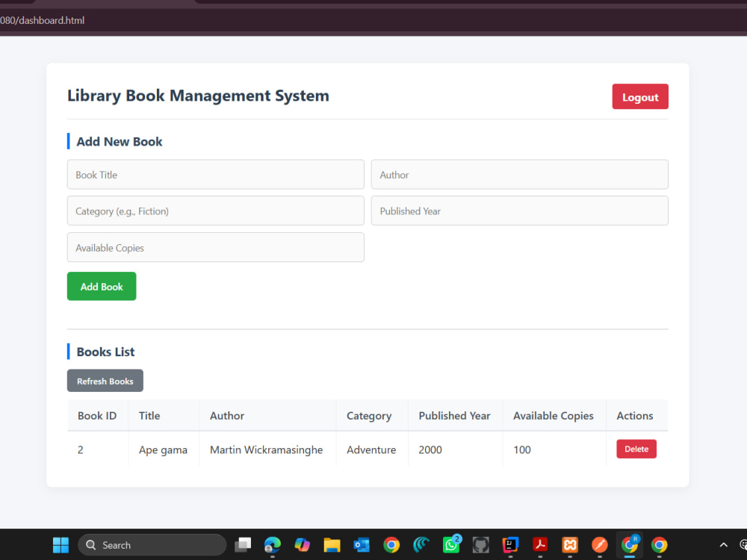
Task: Activate the Available Copies input field
Action: (x=215, y=247)
